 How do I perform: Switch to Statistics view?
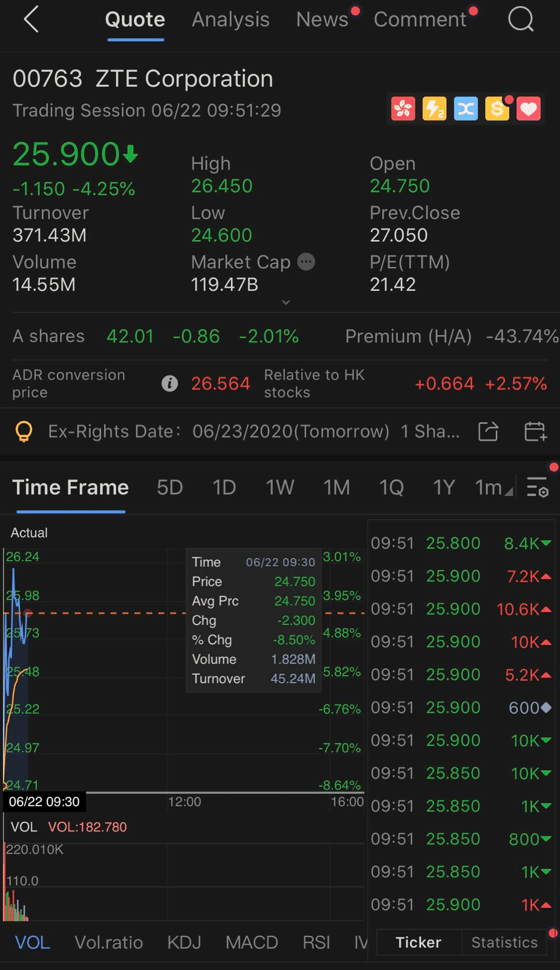(504, 943)
